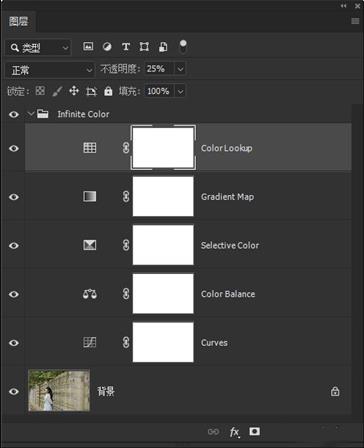The image size is (364, 448).
Task: Hide the Color Lookup layer
Action: [x=14, y=148]
